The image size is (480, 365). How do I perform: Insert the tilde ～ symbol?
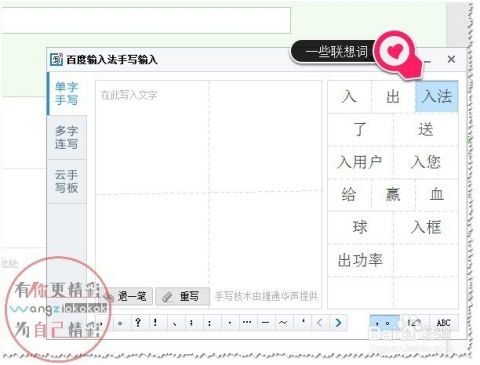tap(283, 323)
